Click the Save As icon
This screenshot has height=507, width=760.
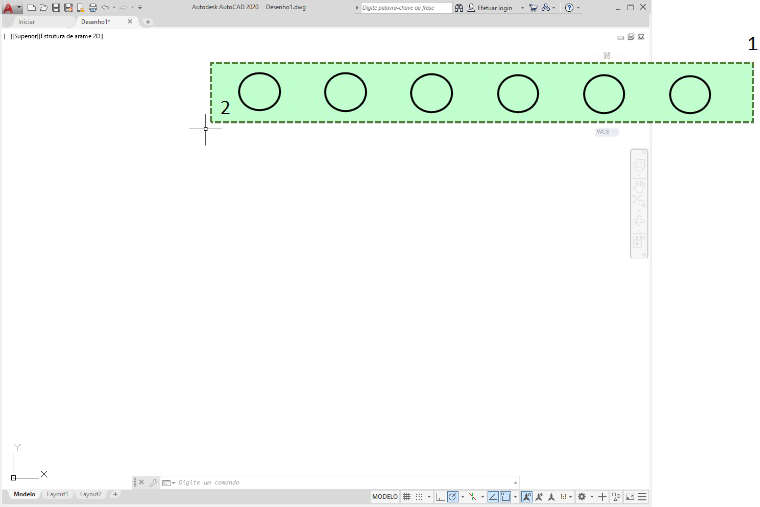68,8
